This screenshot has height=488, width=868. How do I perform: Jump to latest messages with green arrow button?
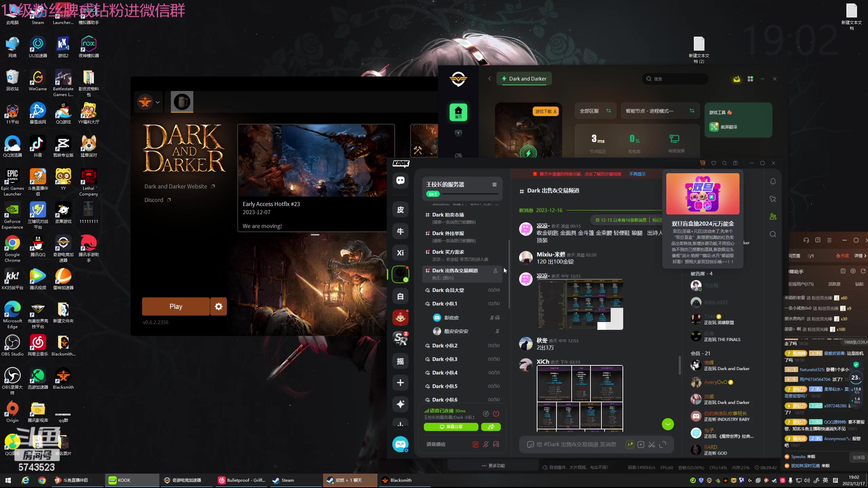coord(668,424)
